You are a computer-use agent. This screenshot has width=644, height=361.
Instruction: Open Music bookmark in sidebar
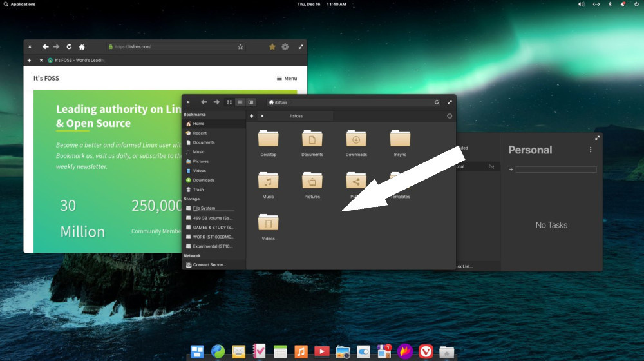point(214,151)
